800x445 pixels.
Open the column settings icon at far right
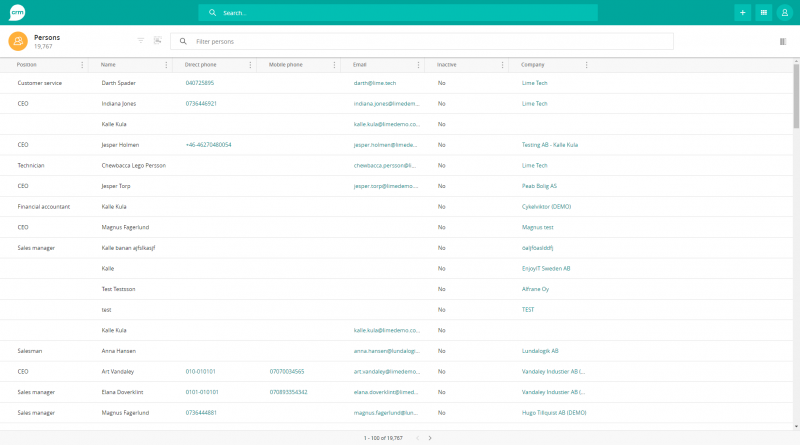tap(782, 42)
